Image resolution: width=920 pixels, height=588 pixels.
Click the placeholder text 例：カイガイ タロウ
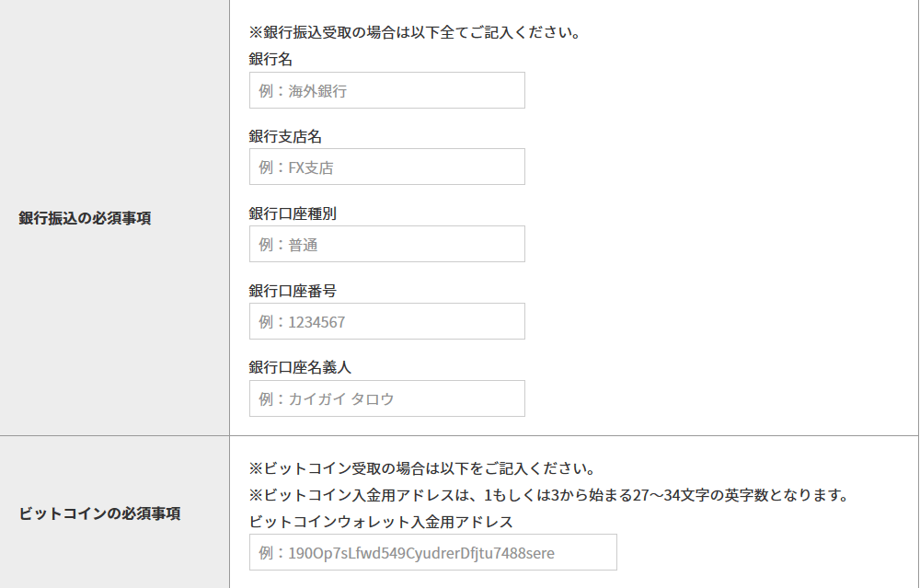click(x=327, y=399)
